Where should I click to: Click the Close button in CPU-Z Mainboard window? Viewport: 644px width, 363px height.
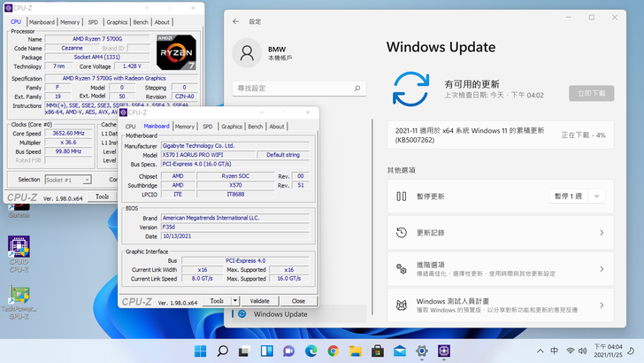[298, 301]
